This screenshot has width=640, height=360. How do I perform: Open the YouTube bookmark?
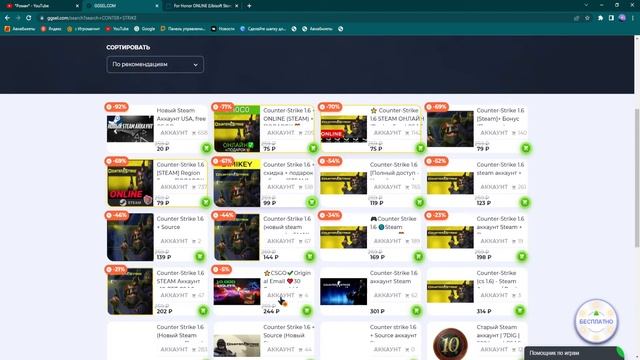pos(117,29)
